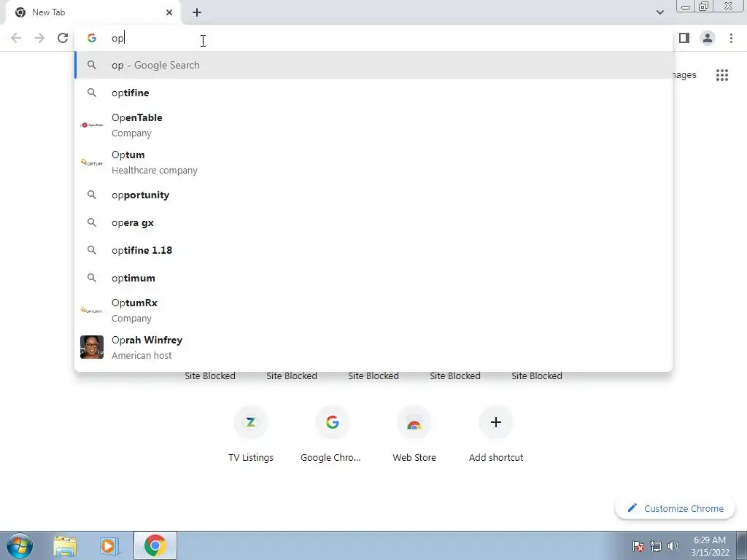Screen dimensions: 747x560
Task: Open Windows Explorer from taskbar
Action: (65, 546)
